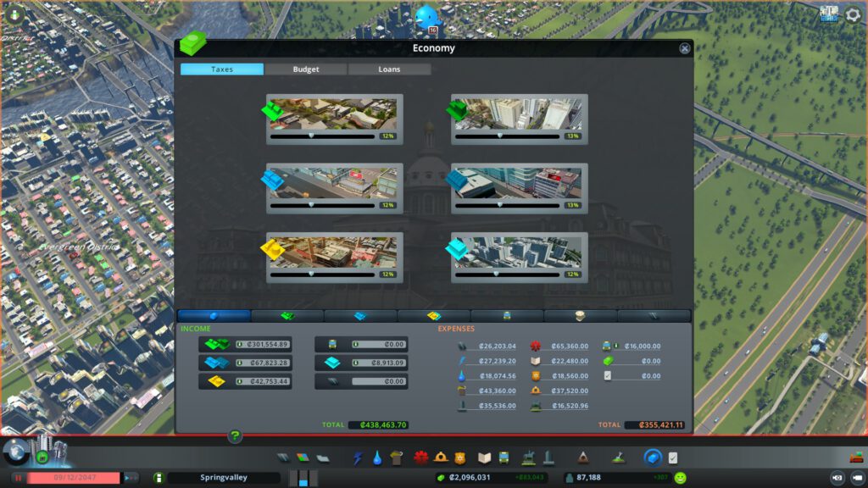Activate the Bulldozer tool

(856, 457)
